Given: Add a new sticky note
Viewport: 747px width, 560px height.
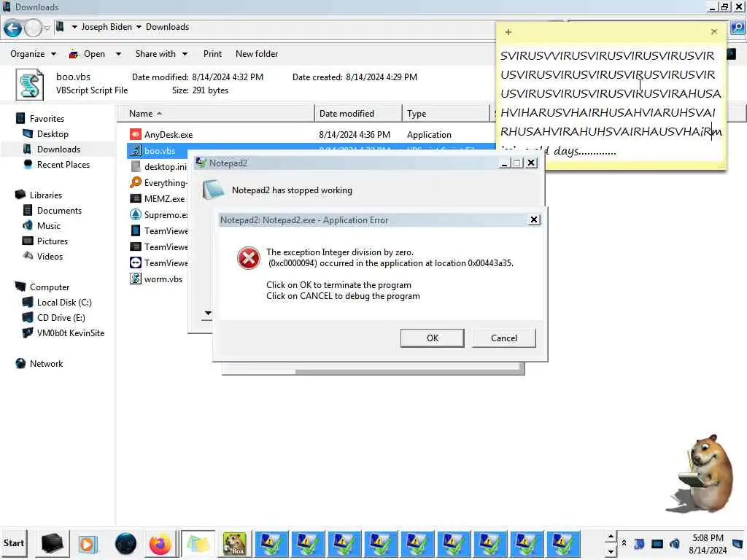Looking at the screenshot, I should point(508,32).
